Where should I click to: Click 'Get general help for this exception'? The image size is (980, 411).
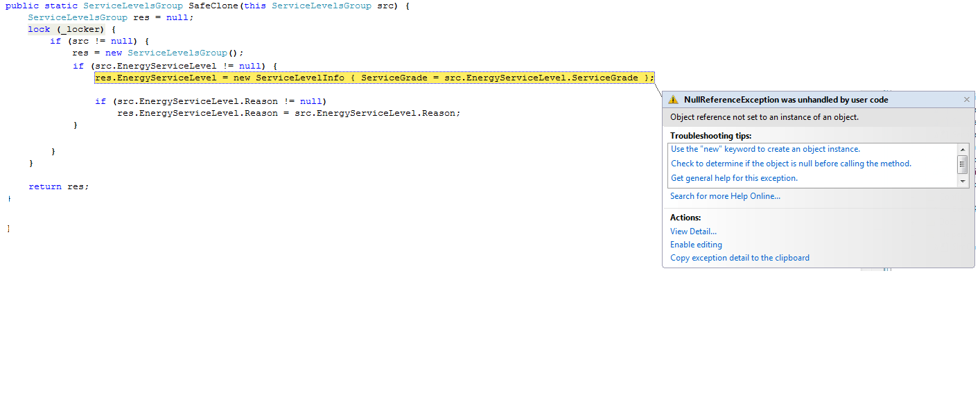(734, 178)
